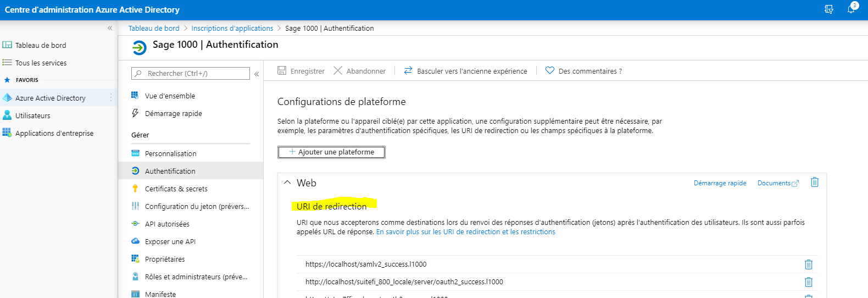This screenshot has height=298, width=868.
Task: Collapse the Web platform section
Action: coord(287,183)
